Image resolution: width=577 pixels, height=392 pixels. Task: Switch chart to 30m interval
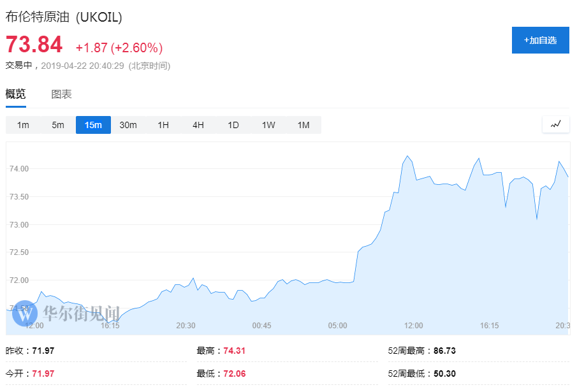pyautogui.click(x=128, y=125)
